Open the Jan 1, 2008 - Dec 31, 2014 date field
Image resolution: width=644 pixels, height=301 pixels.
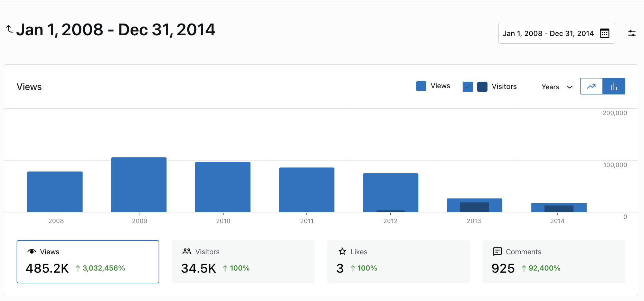(x=557, y=33)
